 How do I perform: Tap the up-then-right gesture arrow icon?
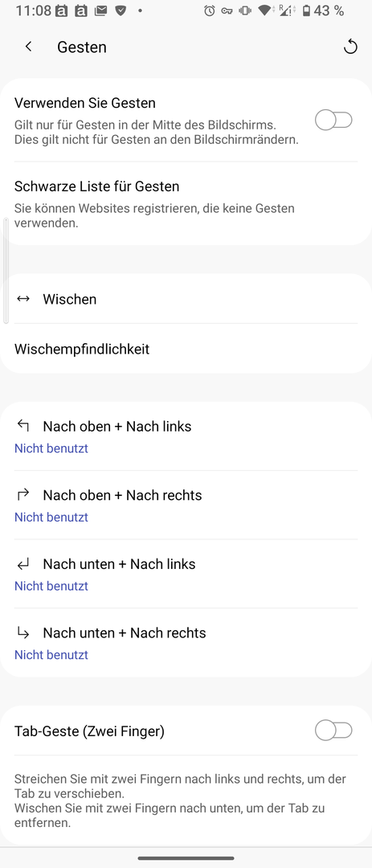click(x=22, y=494)
